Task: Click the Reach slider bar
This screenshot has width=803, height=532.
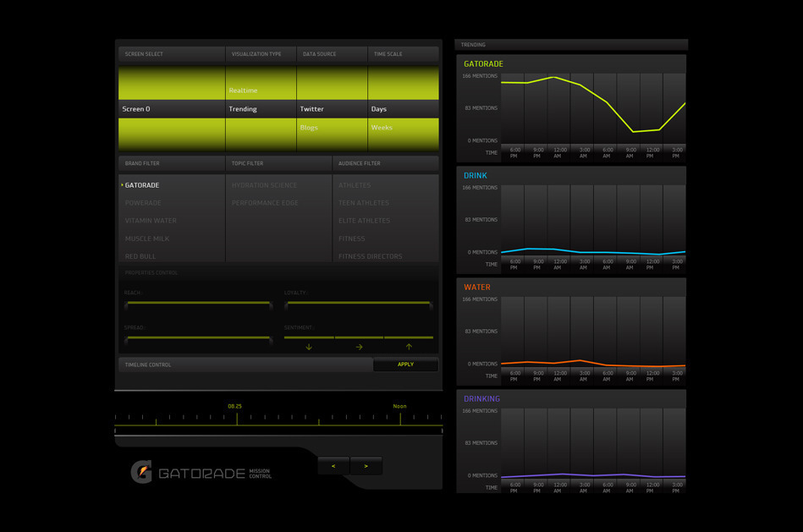Action: [198, 303]
